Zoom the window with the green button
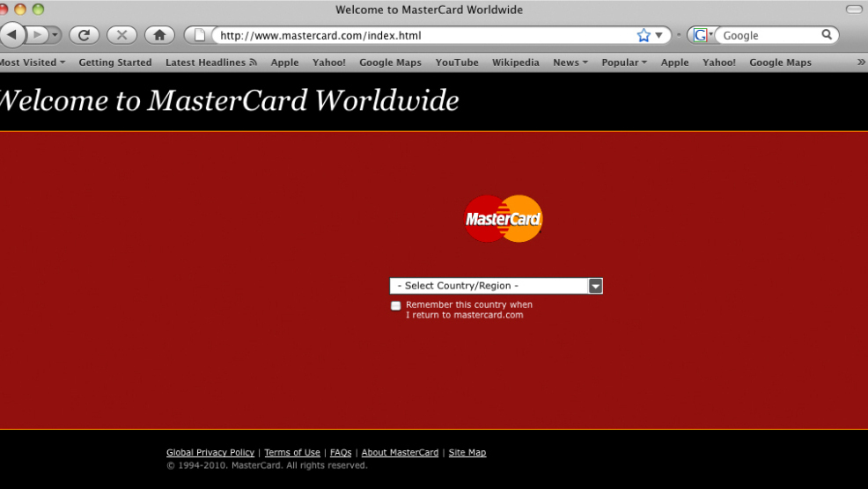This screenshot has height=489, width=868. pyautogui.click(x=38, y=10)
